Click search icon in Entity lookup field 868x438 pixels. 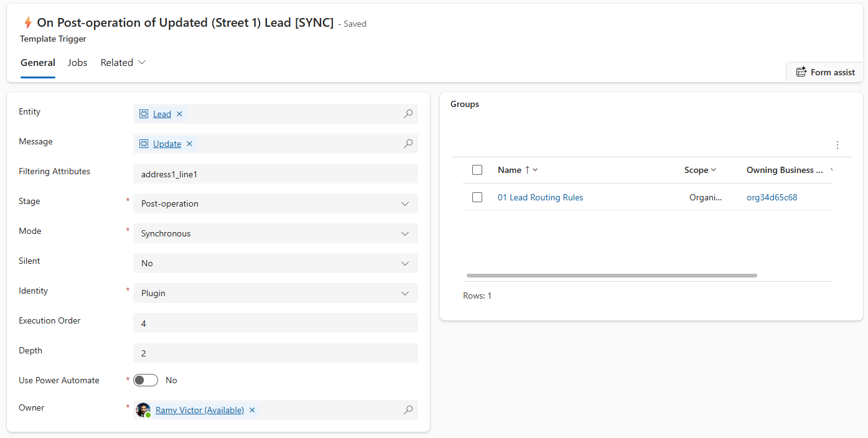pos(408,114)
